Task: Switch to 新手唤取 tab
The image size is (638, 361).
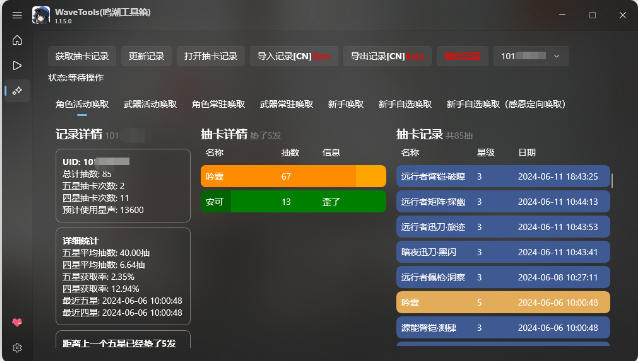Action: tap(346, 105)
